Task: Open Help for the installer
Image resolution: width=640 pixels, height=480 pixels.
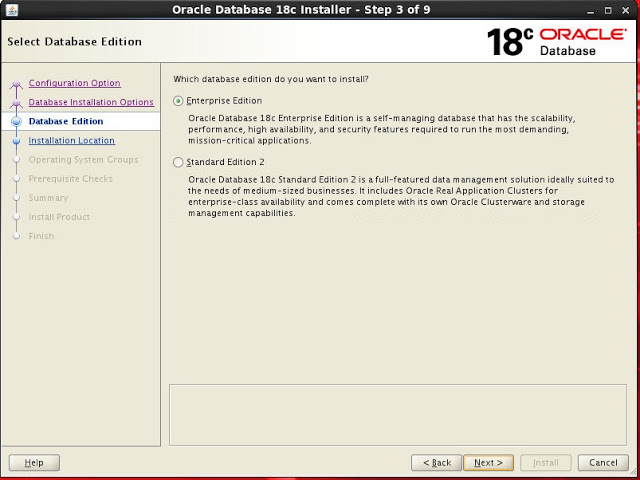Action: 34,463
